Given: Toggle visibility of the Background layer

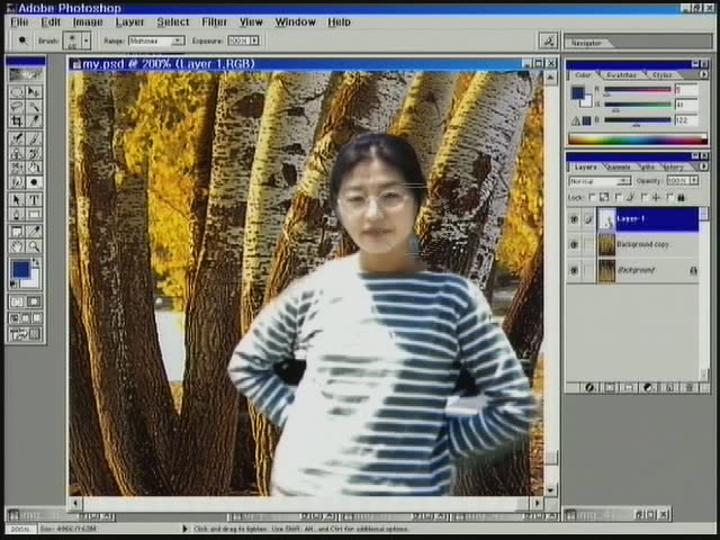Looking at the screenshot, I should [x=574, y=270].
